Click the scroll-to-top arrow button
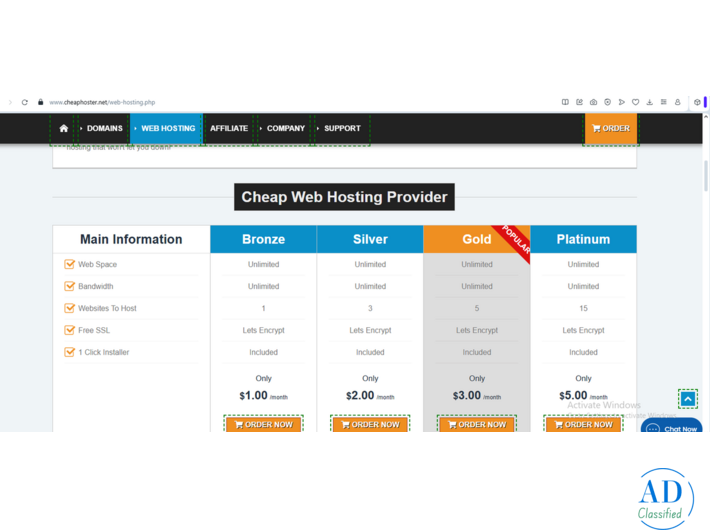 tap(688, 399)
